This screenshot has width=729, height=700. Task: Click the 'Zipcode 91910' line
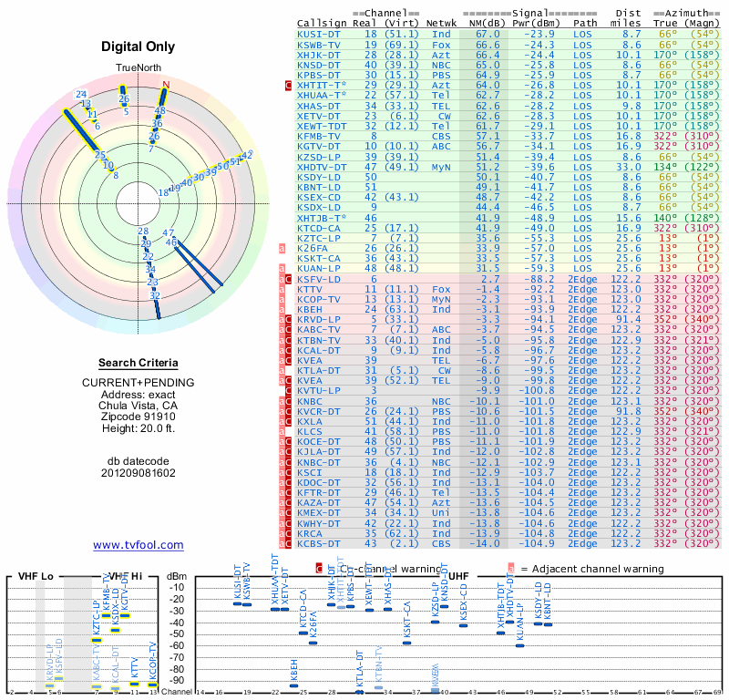pyautogui.click(x=139, y=417)
